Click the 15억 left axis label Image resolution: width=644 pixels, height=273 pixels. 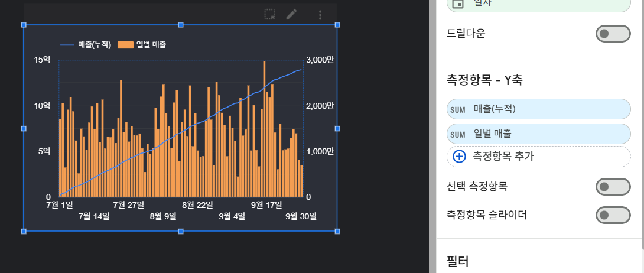42,60
